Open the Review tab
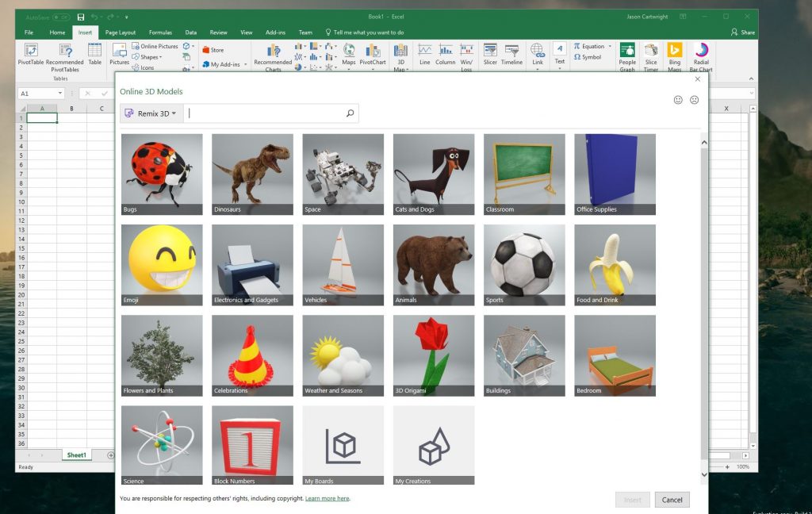Image resolution: width=812 pixels, height=514 pixels. click(x=218, y=33)
